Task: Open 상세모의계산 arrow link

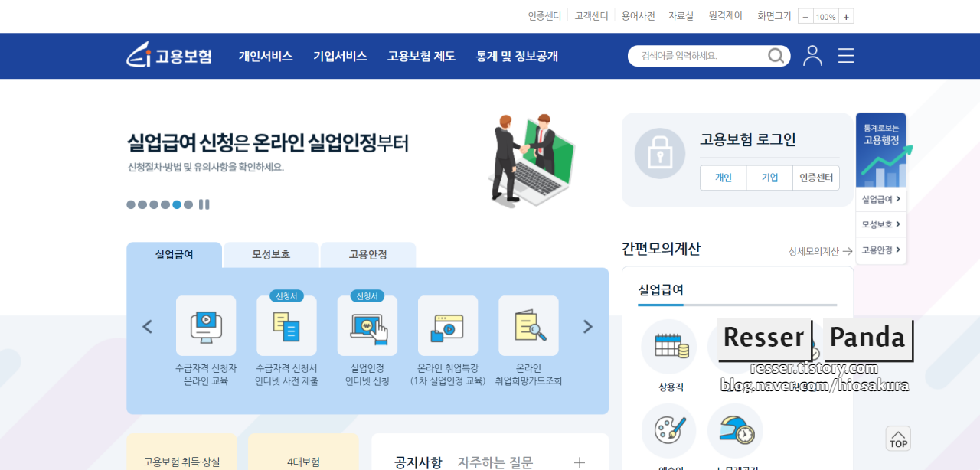Action: tap(821, 251)
